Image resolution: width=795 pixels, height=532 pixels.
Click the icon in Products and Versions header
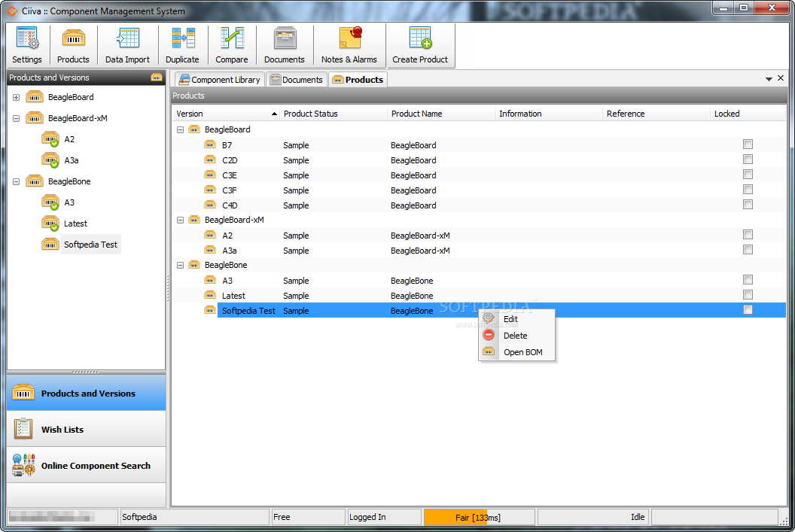[x=156, y=78]
